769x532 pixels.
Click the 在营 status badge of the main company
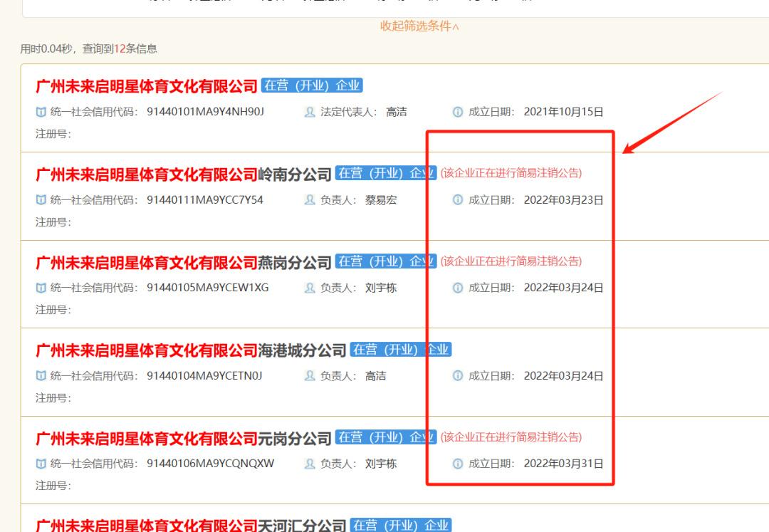(x=312, y=86)
